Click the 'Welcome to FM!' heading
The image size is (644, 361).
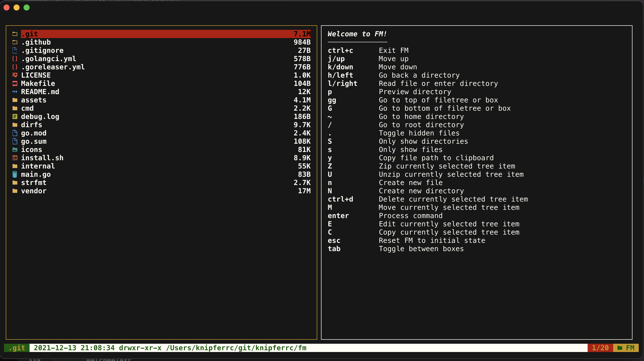357,34
